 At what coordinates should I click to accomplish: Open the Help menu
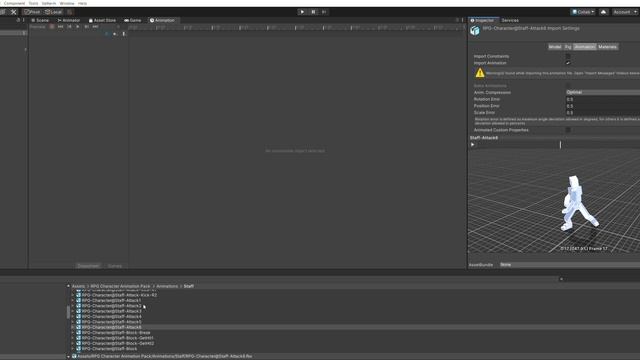tap(82, 3)
